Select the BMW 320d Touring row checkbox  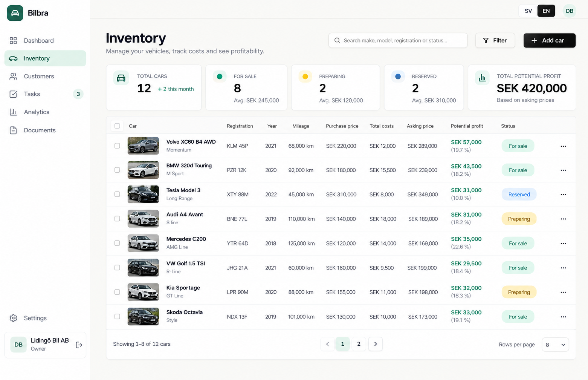[117, 170]
